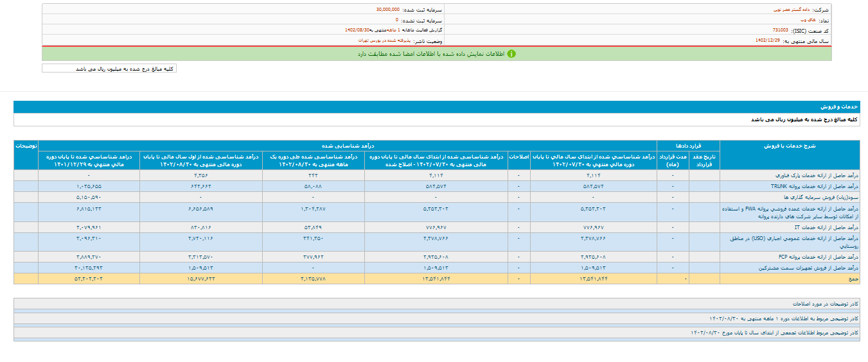
Task: Click the total value 53,303,303 in the last column
Action: (x=89, y=279)
